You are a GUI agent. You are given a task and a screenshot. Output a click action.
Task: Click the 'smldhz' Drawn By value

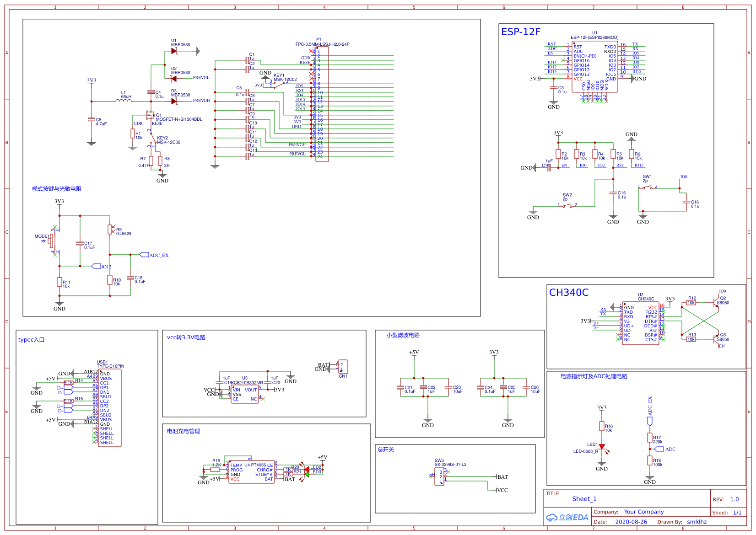tap(697, 522)
